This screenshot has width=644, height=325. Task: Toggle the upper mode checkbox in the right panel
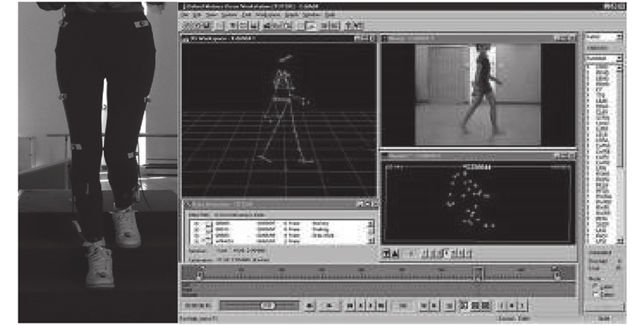(597, 286)
